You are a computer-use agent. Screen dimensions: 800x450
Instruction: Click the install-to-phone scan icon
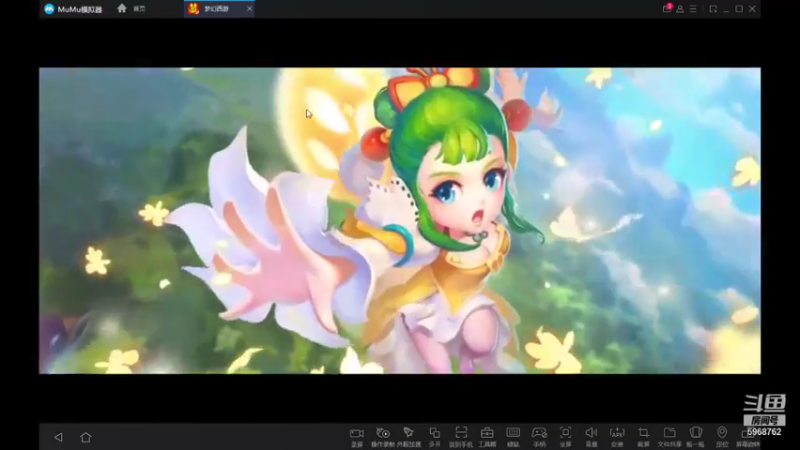point(461,433)
